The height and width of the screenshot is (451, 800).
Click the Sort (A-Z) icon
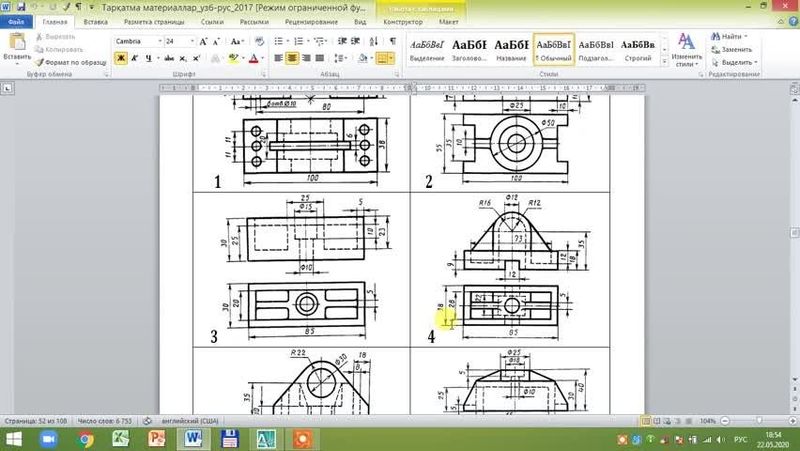pyautogui.click(x=373, y=41)
